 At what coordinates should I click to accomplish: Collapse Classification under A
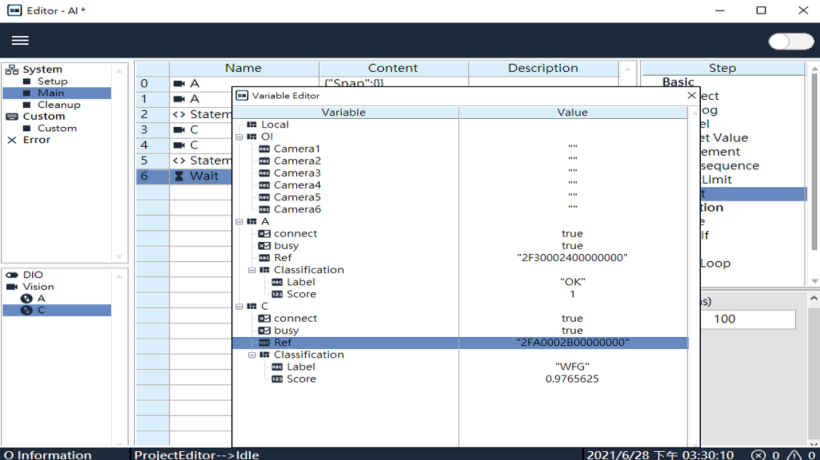[252, 270]
